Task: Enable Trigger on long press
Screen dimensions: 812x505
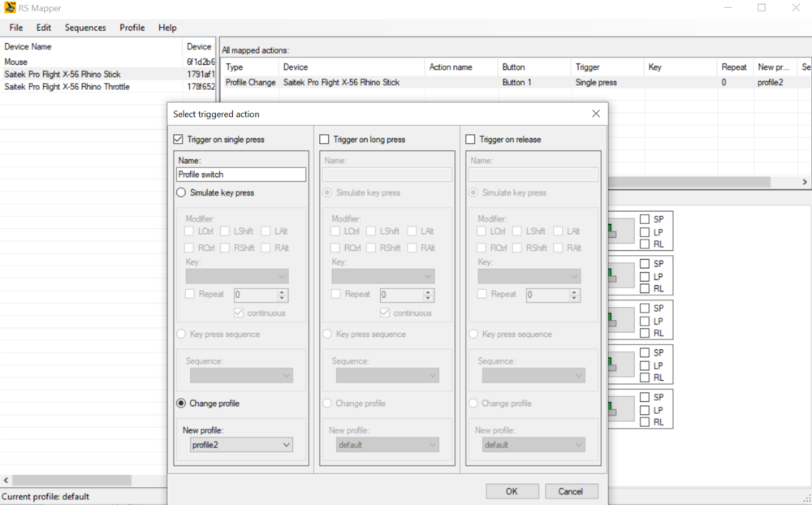Action: click(325, 140)
